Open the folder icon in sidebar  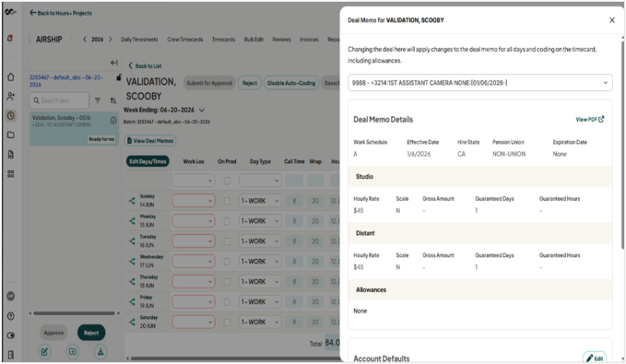click(x=11, y=135)
